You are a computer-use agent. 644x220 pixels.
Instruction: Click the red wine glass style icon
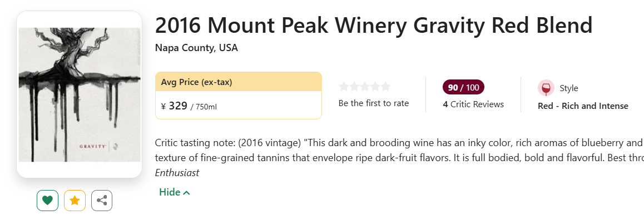click(x=546, y=88)
